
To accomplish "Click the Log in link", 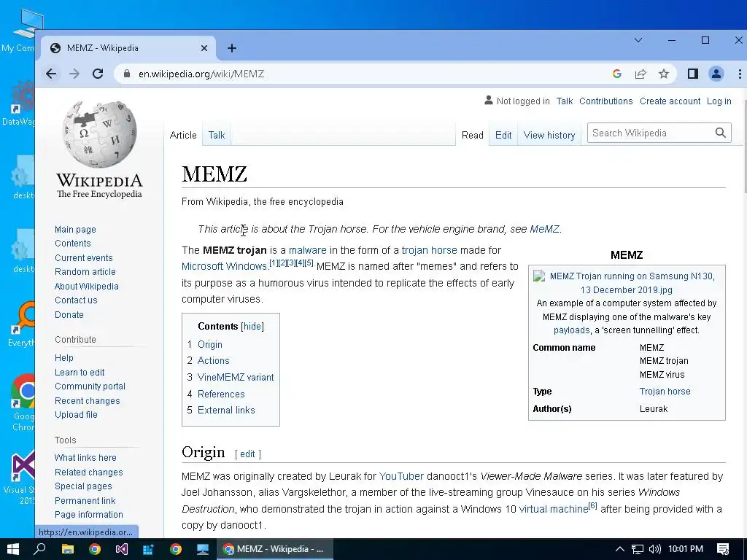I will pos(719,101).
